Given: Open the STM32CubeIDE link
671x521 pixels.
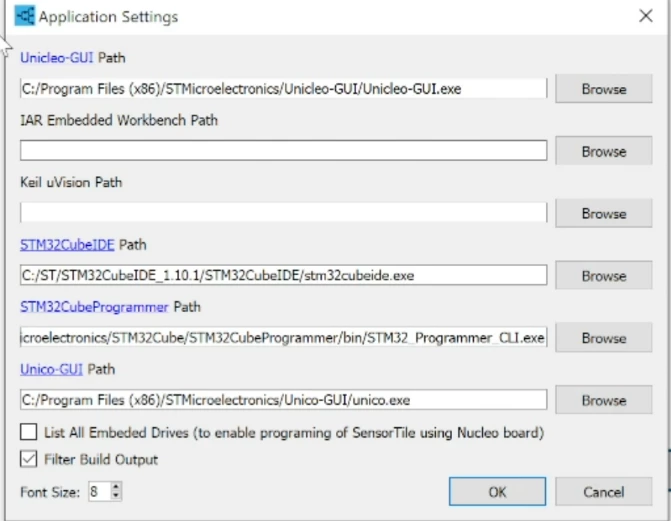Looking at the screenshot, I should (x=67, y=245).
